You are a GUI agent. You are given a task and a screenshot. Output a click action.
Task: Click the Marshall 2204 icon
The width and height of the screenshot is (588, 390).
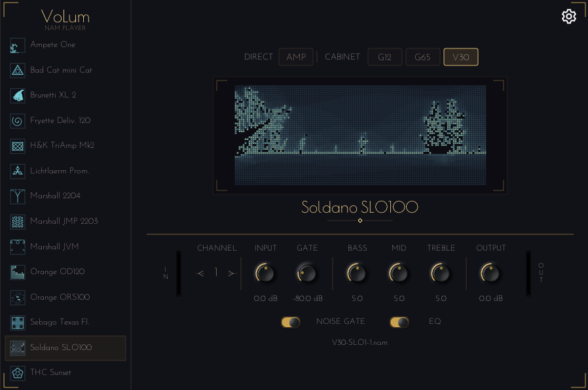pyautogui.click(x=17, y=196)
